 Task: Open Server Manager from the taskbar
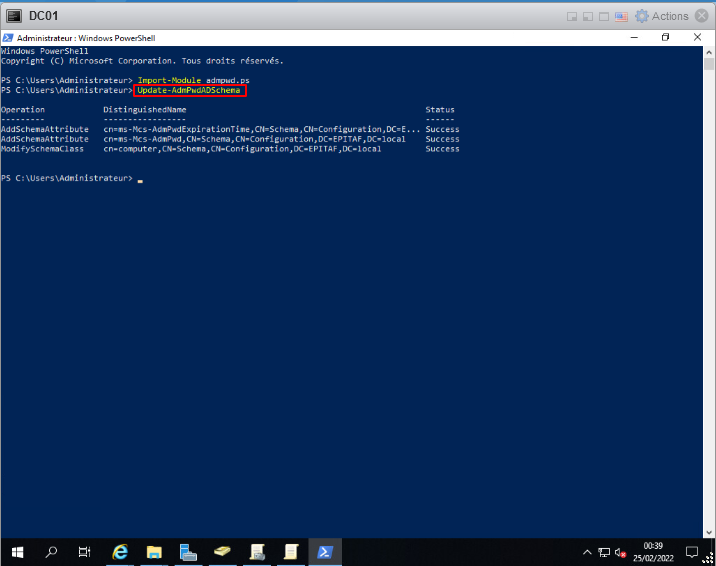[x=188, y=551]
